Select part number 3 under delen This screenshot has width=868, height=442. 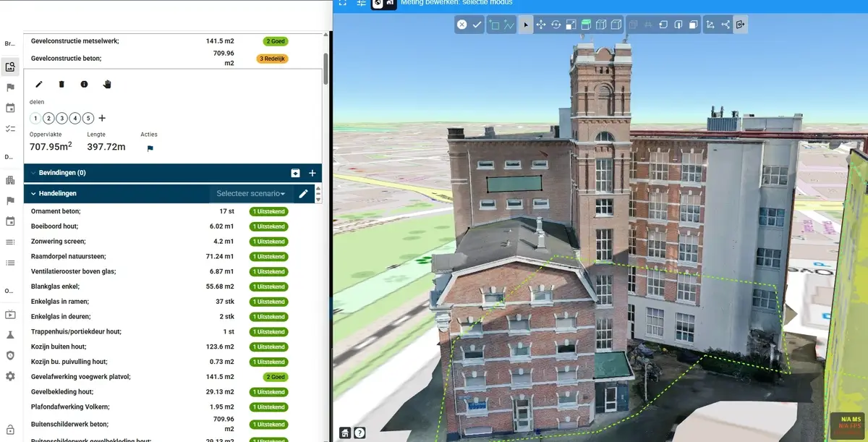click(61, 119)
